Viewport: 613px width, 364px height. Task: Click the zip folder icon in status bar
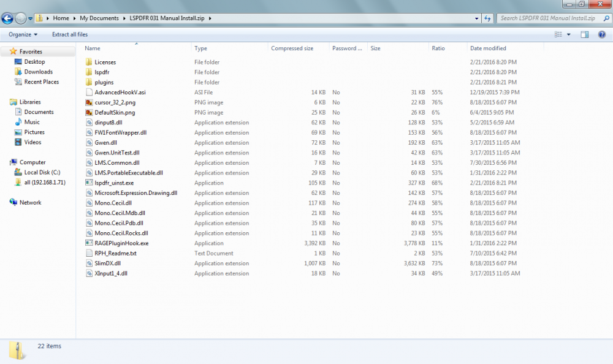pyautogui.click(x=17, y=350)
